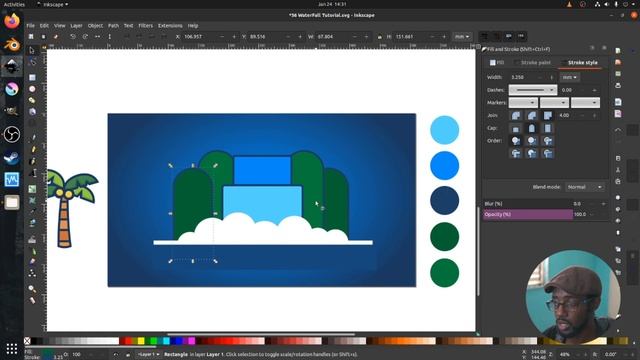640x360 pixels.
Task: Select the Selector arrow tool
Action: (x=32, y=50)
